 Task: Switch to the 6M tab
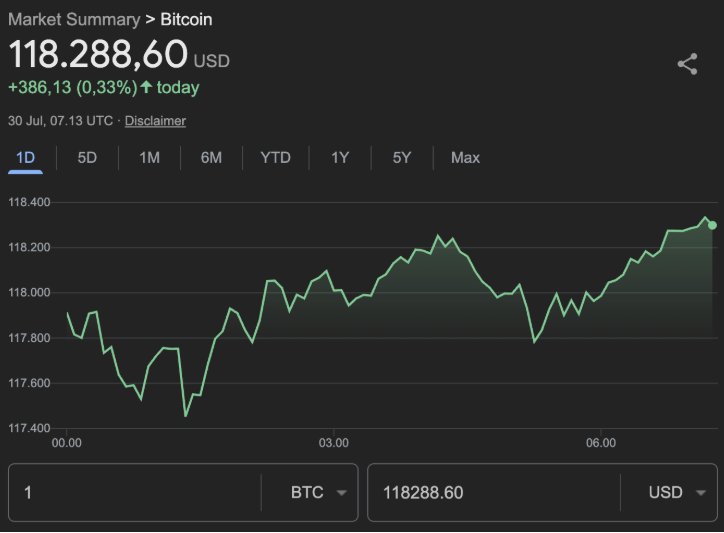[x=211, y=158]
